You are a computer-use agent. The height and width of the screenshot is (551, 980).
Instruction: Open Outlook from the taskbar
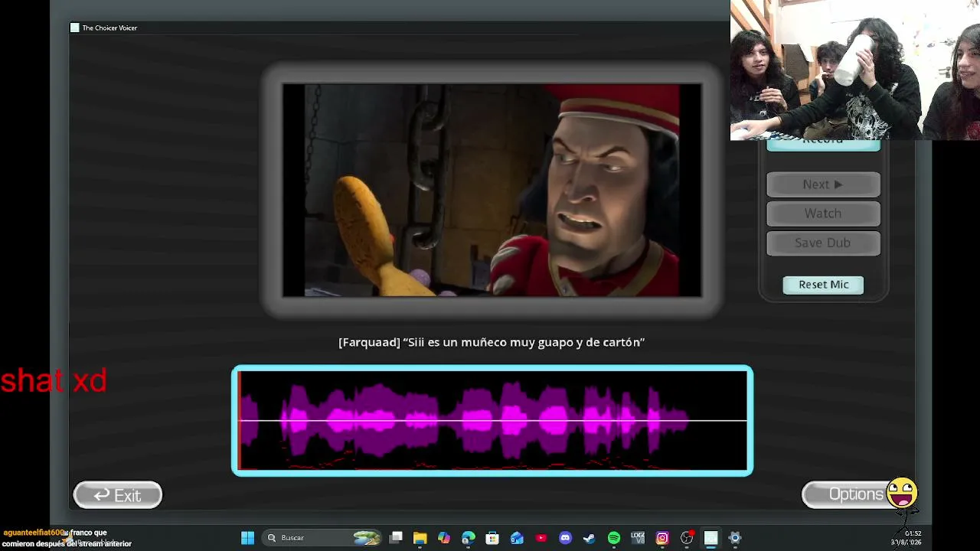click(517, 538)
